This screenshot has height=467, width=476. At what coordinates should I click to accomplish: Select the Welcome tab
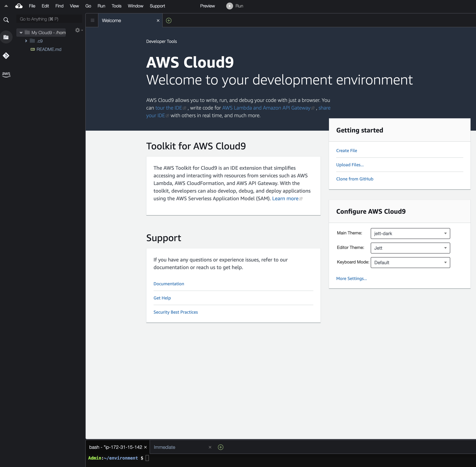click(x=130, y=21)
